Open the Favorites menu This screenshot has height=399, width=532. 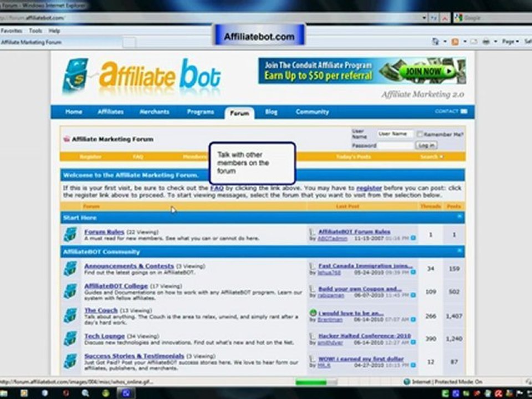[11, 30]
